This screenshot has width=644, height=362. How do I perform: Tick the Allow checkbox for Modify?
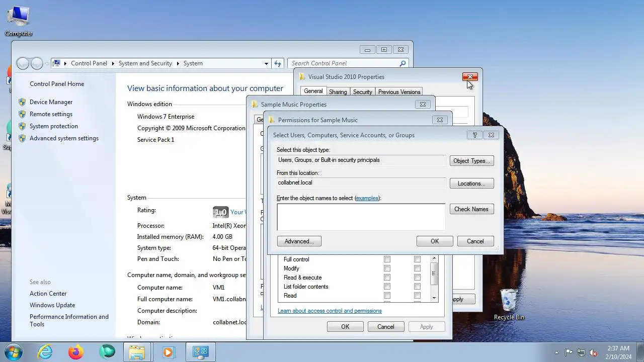tap(387, 268)
